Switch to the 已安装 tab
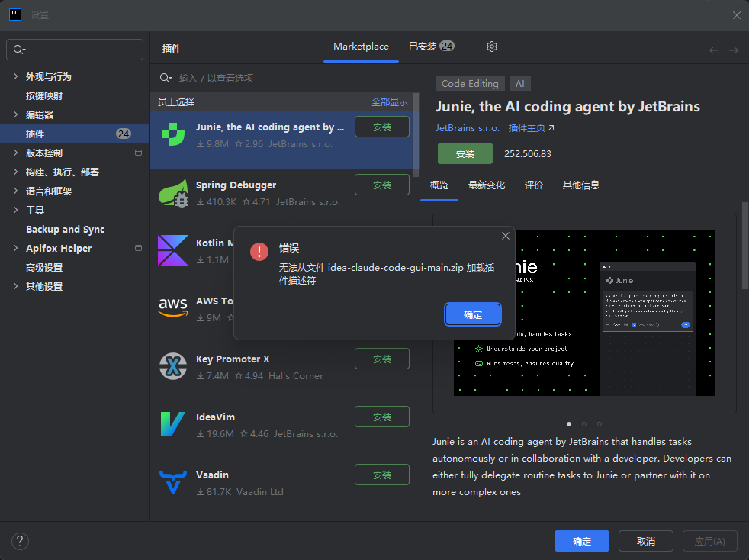The width and height of the screenshot is (749, 560). coord(432,47)
